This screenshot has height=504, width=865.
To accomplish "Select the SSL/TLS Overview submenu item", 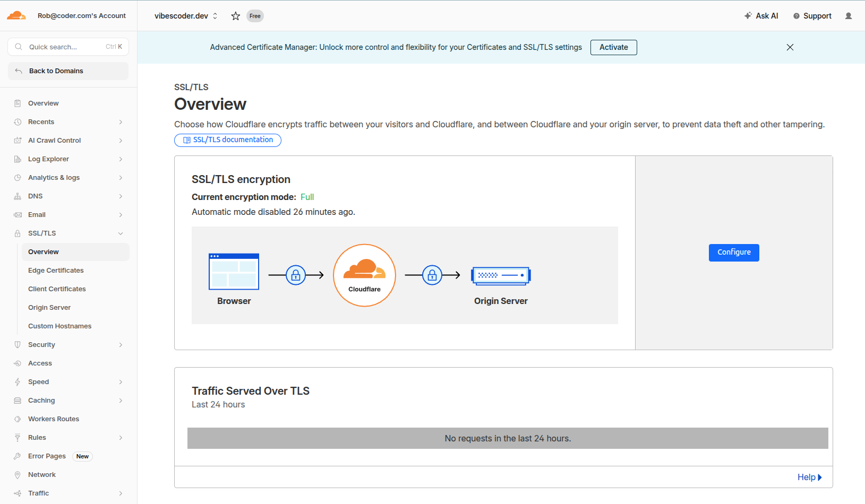I will [75, 252].
